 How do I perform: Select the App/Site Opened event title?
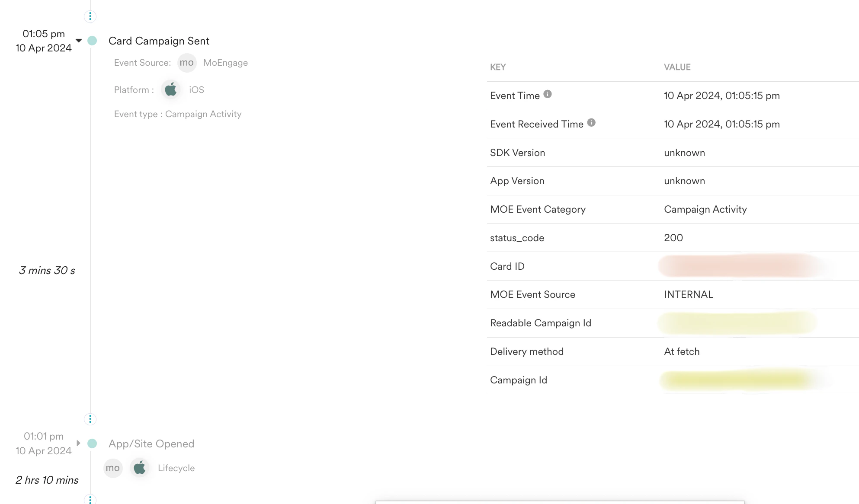pyautogui.click(x=151, y=443)
